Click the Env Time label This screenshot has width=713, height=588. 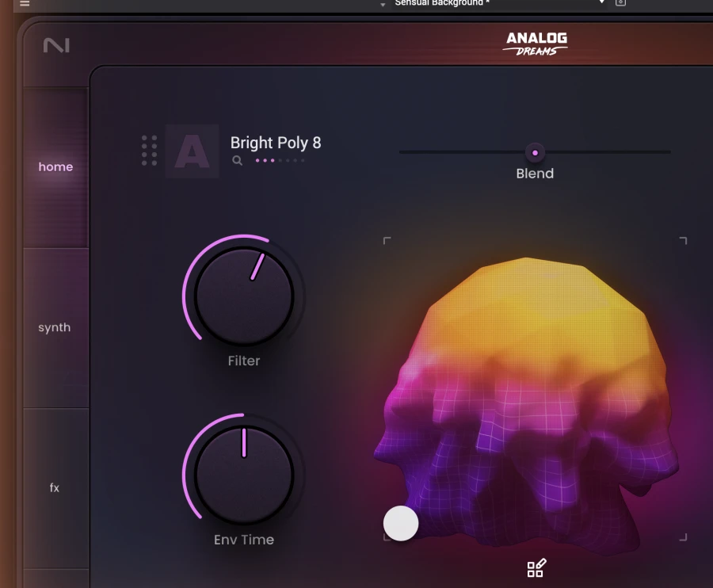pos(244,540)
